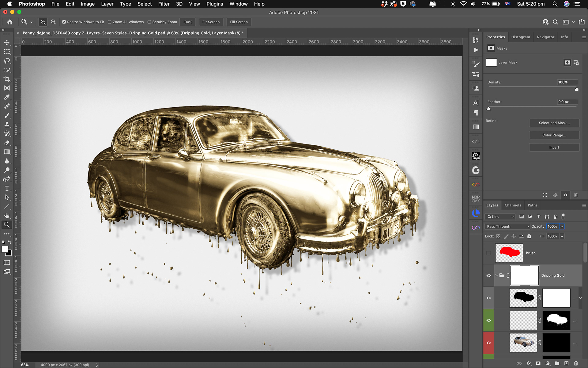The height and width of the screenshot is (368, 588).
Task: Click the Density slider handle
Action: tap(577, 89)
